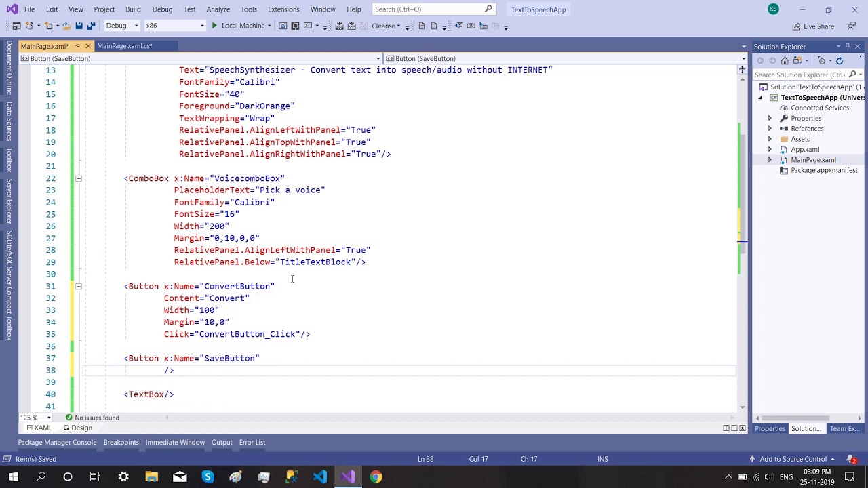Click the Refresh icon in Solution Explorer

[x=840, y=61]
